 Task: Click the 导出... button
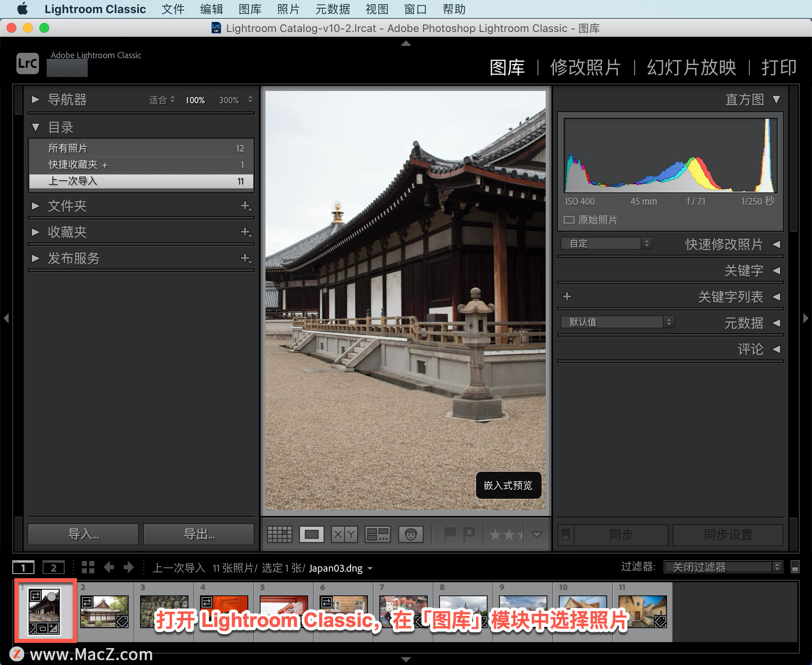[x=199, y=534]
